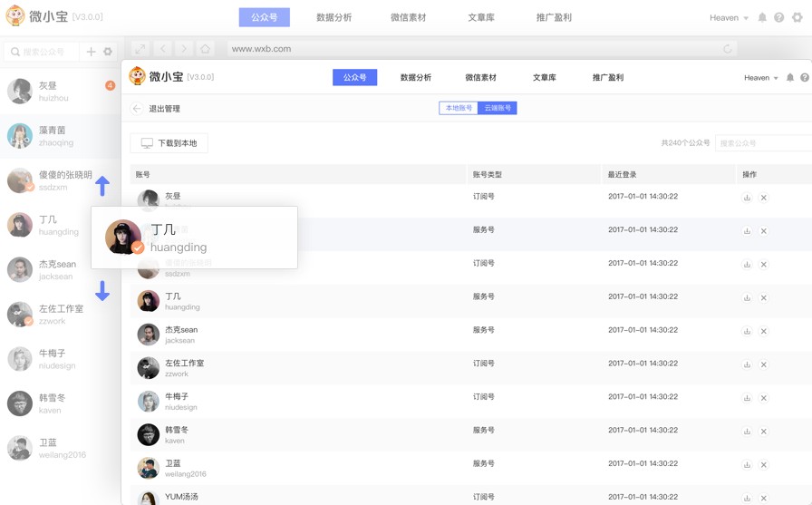Select 灰昼 account in left sidebar
The image size is (812, 505).
point(61,92)
